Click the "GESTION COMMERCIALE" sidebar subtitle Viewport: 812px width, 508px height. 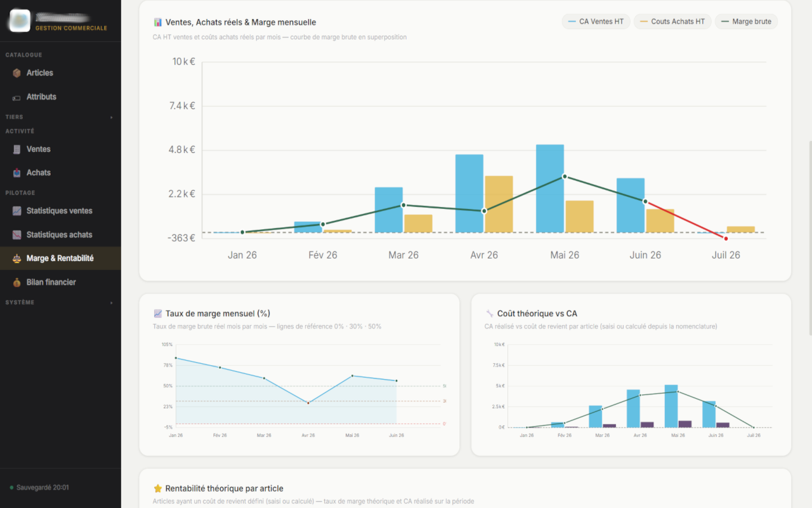[71, 28]
